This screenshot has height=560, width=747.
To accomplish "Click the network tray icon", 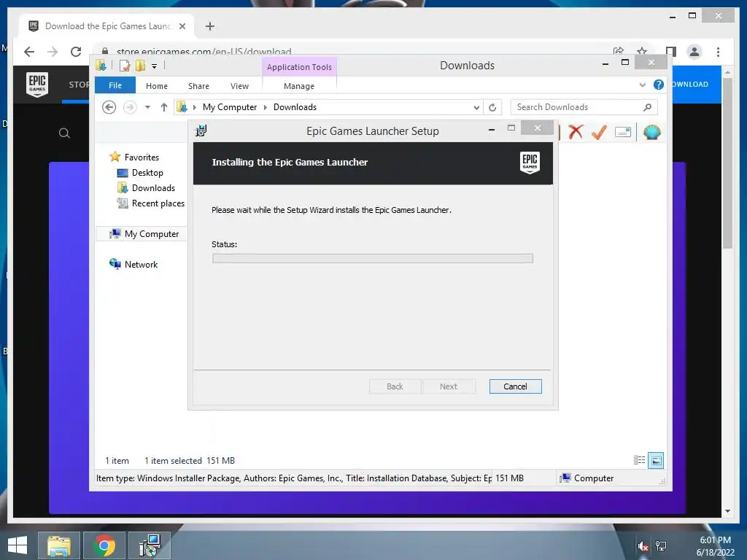I will click(661, 546).
